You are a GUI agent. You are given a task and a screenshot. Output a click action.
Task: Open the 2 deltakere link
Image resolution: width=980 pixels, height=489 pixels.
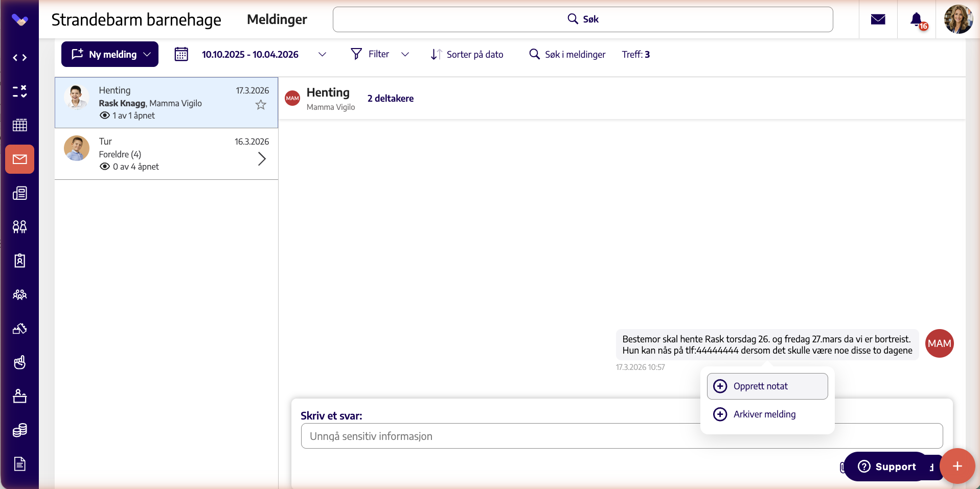point(391,98)
